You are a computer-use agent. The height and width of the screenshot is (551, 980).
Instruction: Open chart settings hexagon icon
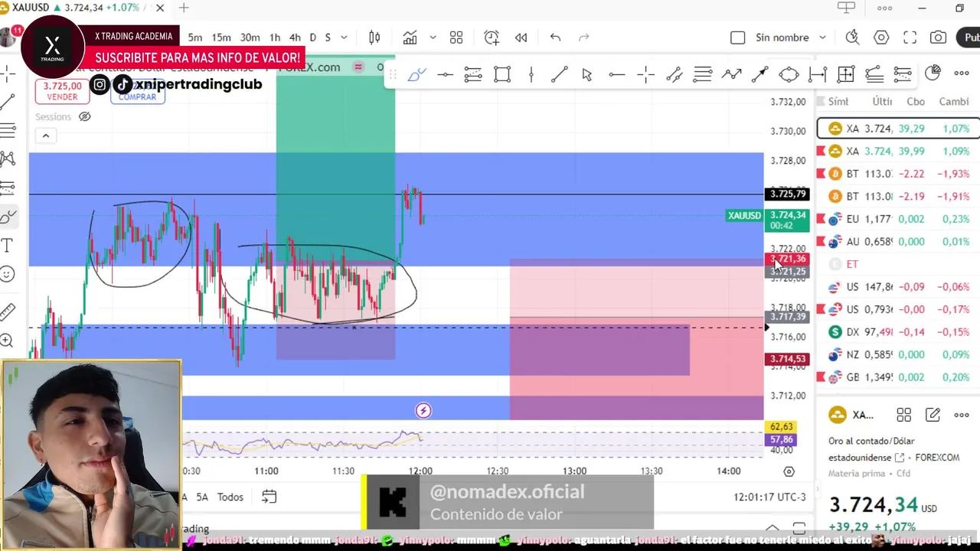(x=881, y=37)
